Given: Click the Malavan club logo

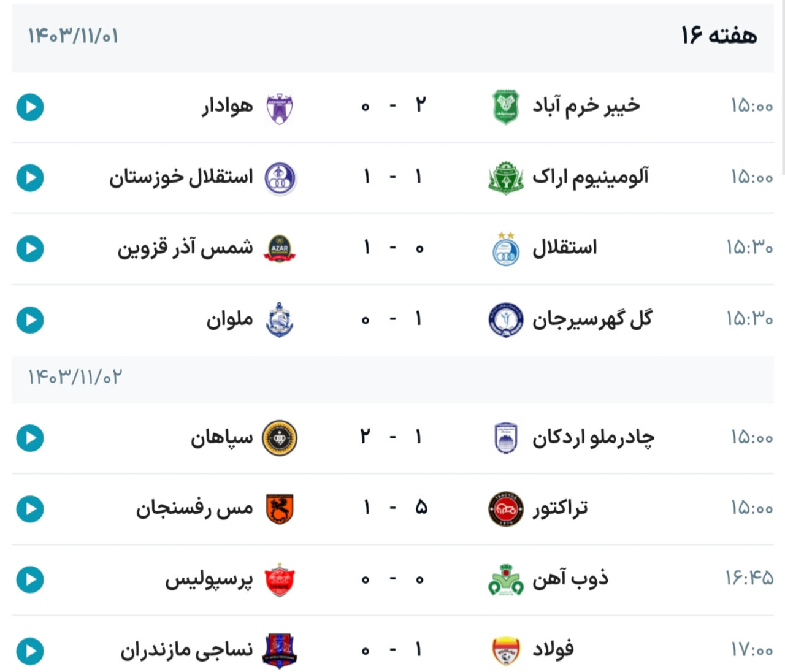Looking at the screenshot, I should (280, 319).
